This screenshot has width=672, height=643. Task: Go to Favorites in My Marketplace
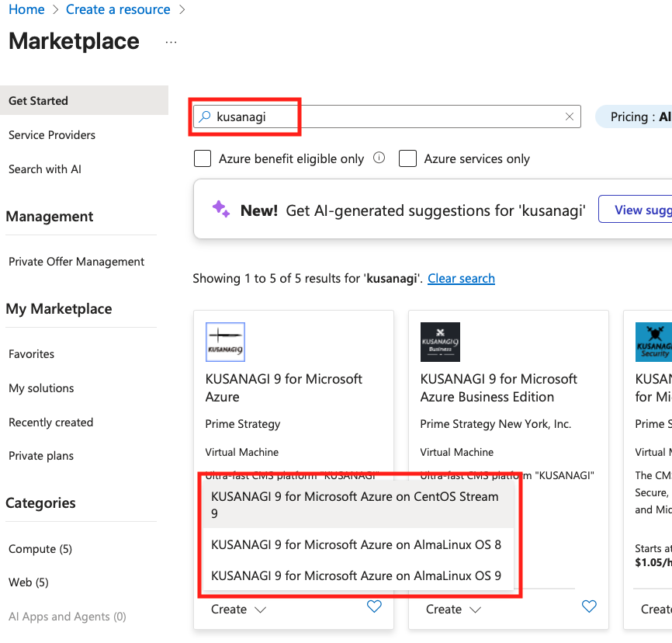point(31,354)
